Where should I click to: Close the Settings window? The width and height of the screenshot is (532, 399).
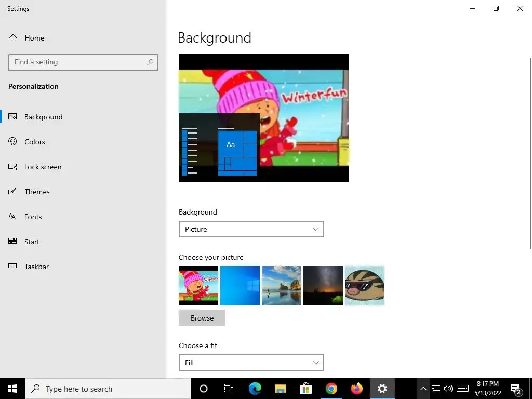click(520, 8)
